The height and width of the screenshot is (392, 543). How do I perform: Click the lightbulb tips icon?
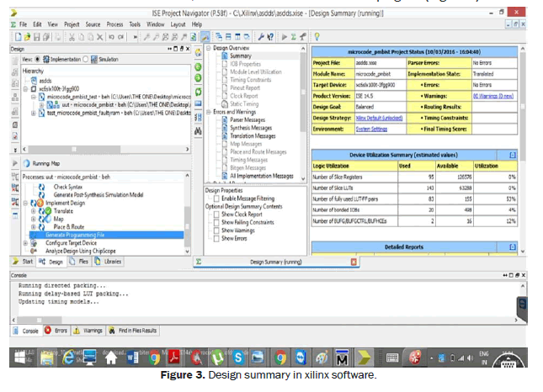tap(317, 37)
